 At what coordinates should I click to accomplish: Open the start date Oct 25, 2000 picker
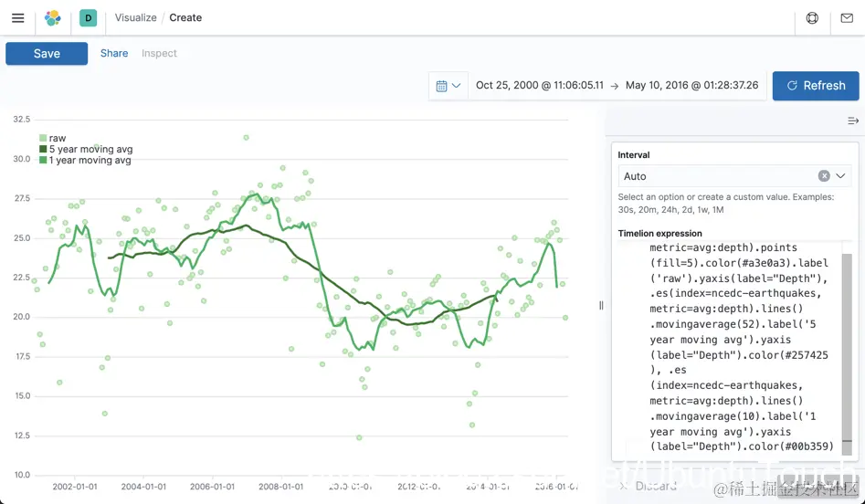click(x=539, y=86)
